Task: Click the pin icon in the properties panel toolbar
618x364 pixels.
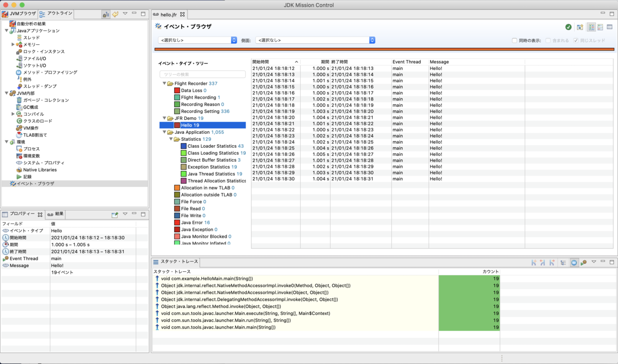Action: (x=115, y=215)
